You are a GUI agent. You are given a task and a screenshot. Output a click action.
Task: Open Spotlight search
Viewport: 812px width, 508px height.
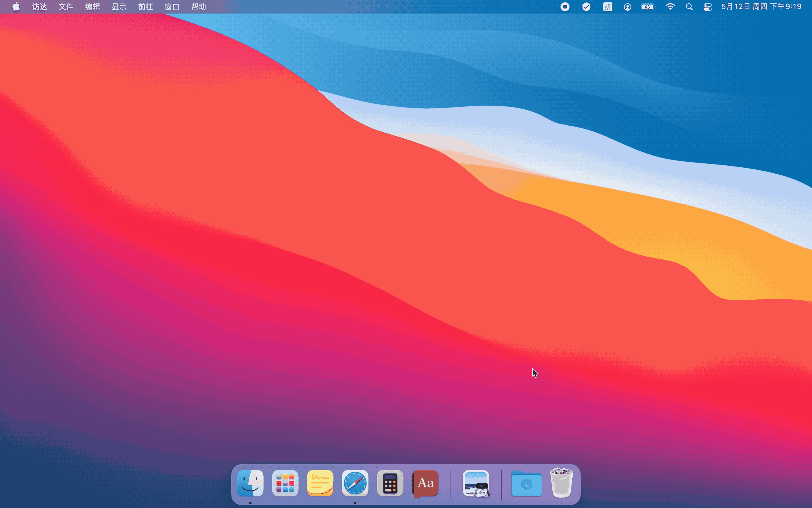tap(689, 7)
